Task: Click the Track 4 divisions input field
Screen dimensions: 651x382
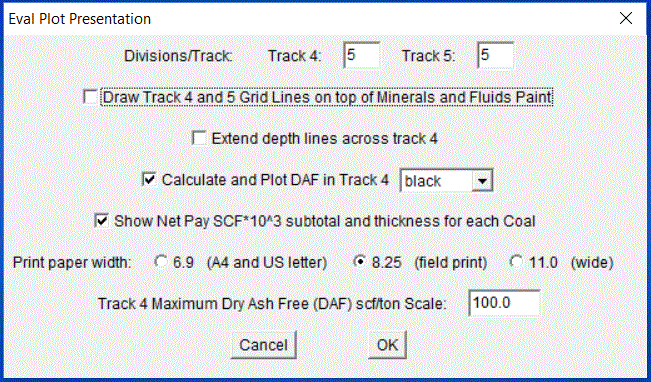Action: tap(361, 55)
